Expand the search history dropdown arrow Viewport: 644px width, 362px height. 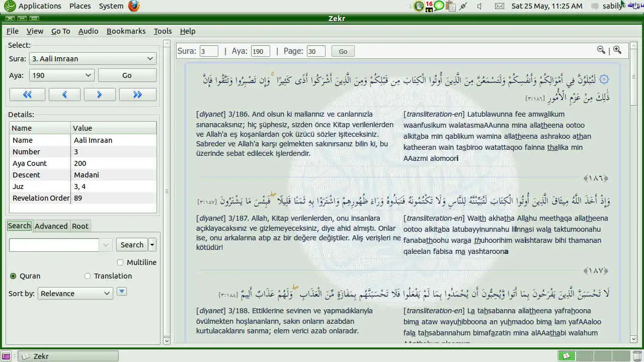coord(106,245)
